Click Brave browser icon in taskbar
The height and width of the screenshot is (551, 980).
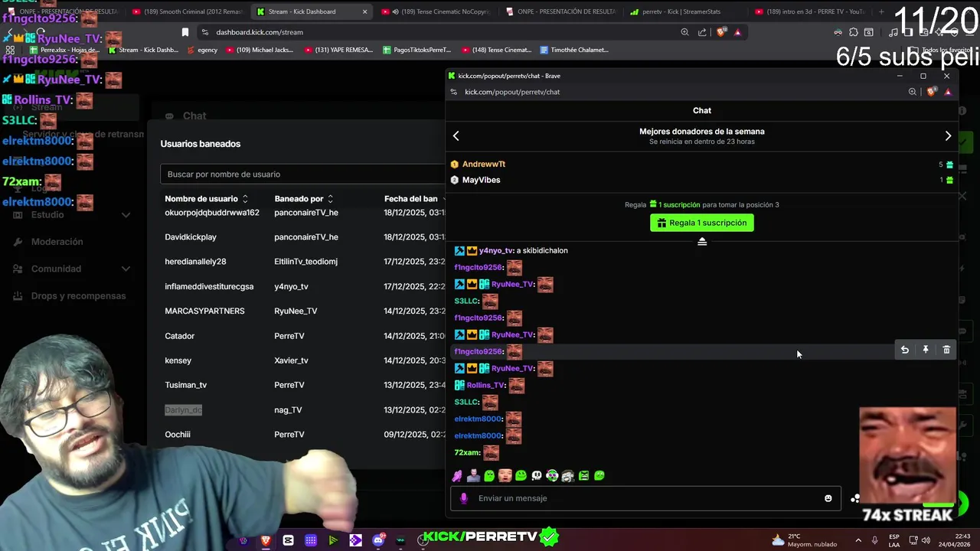(266, 540)
